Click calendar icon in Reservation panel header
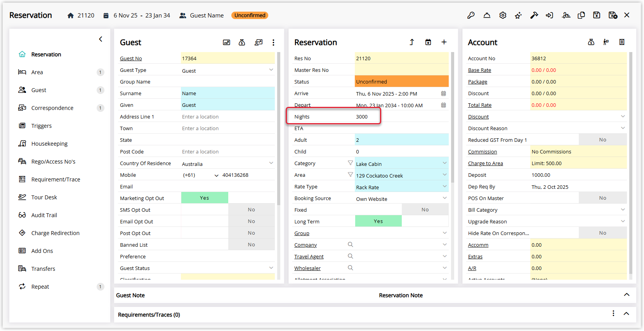 428,42
